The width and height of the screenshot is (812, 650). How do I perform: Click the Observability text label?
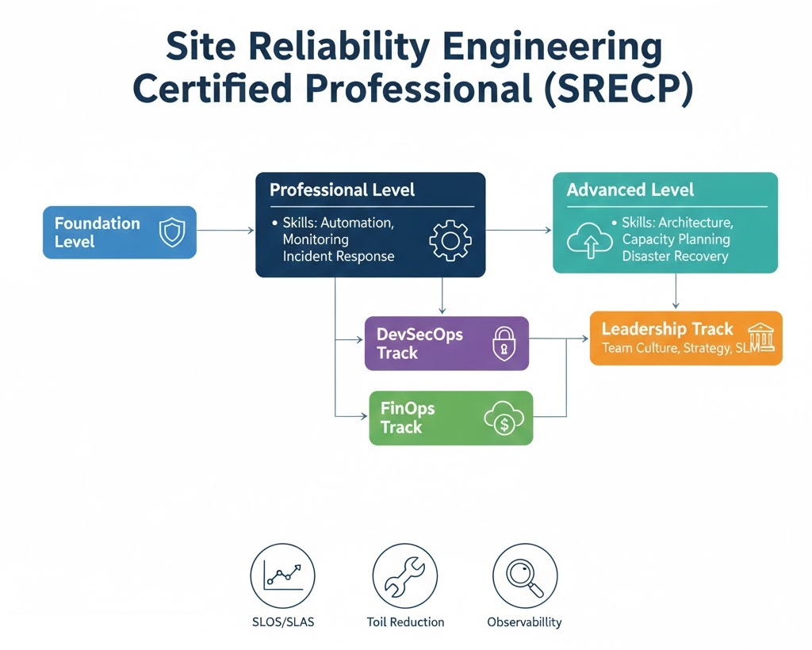[x=524, y=622]
